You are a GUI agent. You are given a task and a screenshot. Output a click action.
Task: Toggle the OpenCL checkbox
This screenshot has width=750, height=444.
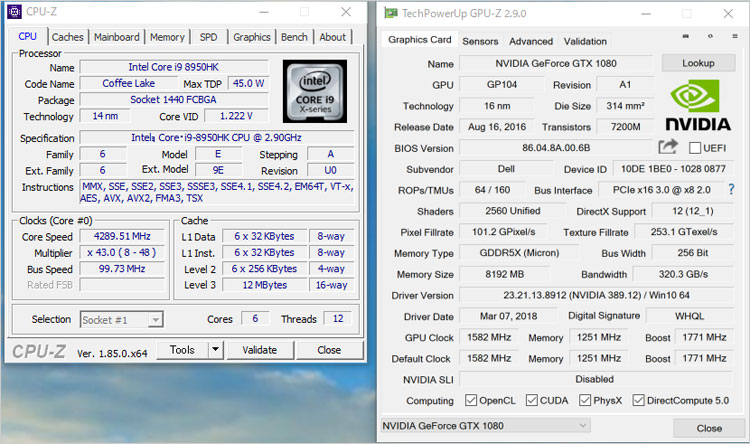coord(471,400)
